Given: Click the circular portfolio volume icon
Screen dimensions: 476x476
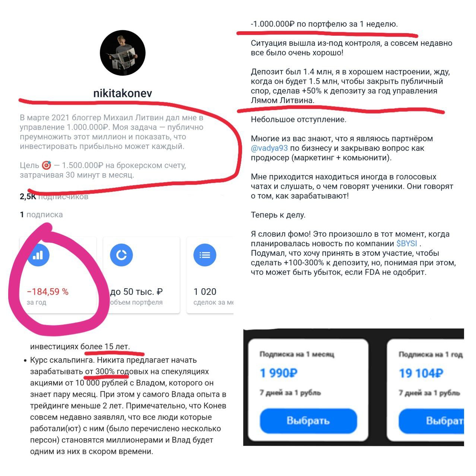Looking at the screenshot, I should click(x=121, y=255).
